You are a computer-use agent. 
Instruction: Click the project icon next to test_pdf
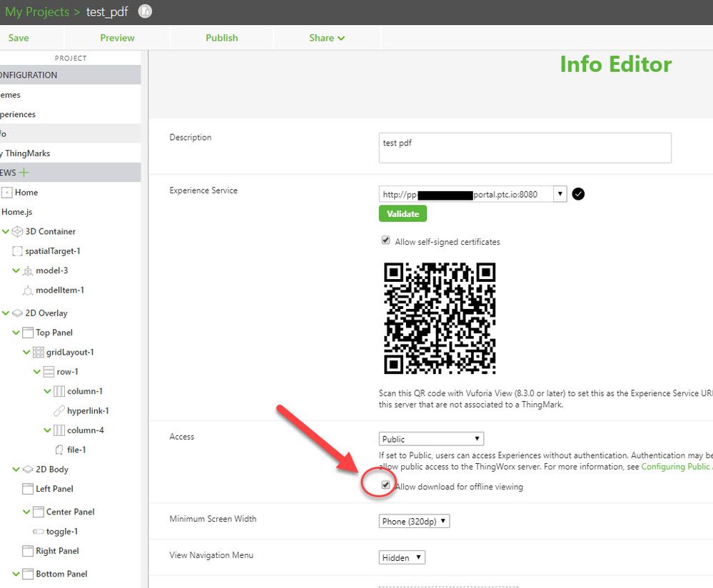coord(145,12)
